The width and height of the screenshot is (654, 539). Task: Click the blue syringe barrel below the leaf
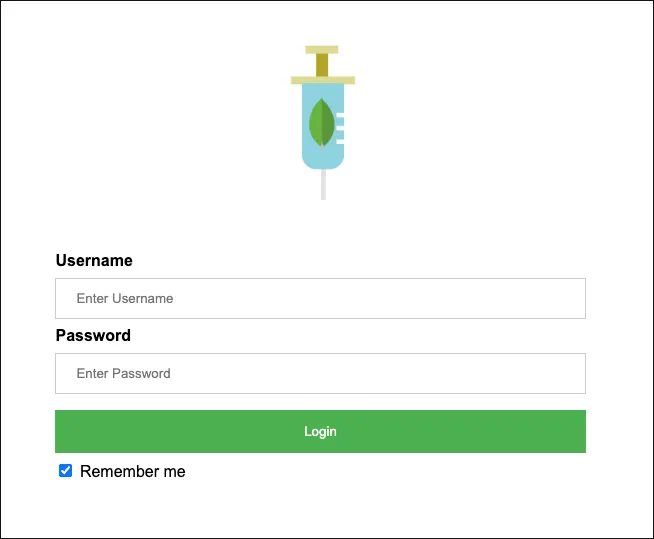click(x=322, y=154)
